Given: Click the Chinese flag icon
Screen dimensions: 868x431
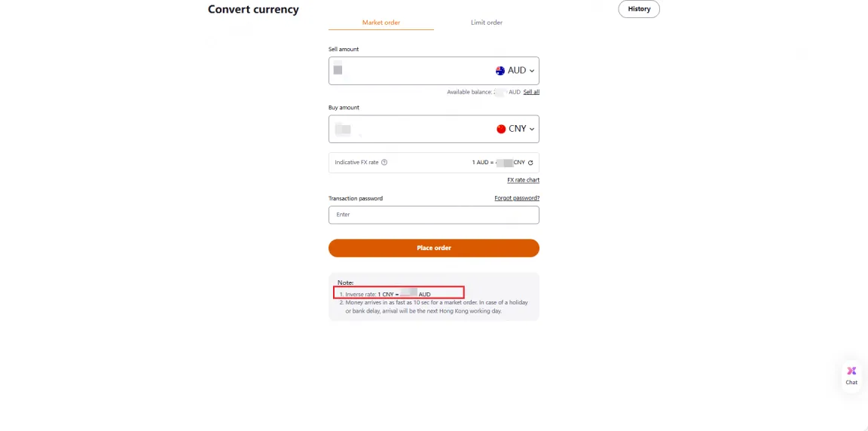Looking at the screenshot, I should [x=501, y=129].
